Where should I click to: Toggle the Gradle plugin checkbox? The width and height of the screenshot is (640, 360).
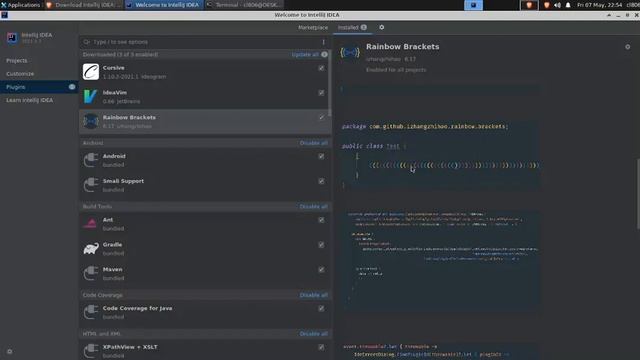(x=321, y=245)
